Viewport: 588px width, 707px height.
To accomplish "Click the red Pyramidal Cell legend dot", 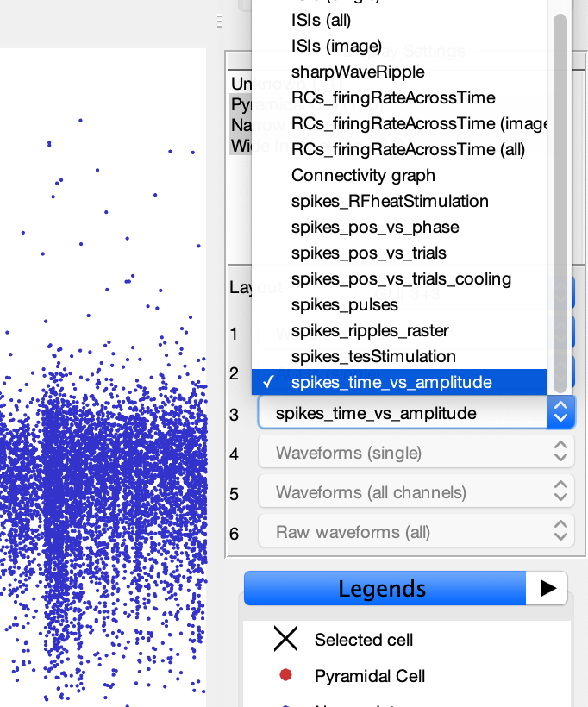I will click(285, 675).
